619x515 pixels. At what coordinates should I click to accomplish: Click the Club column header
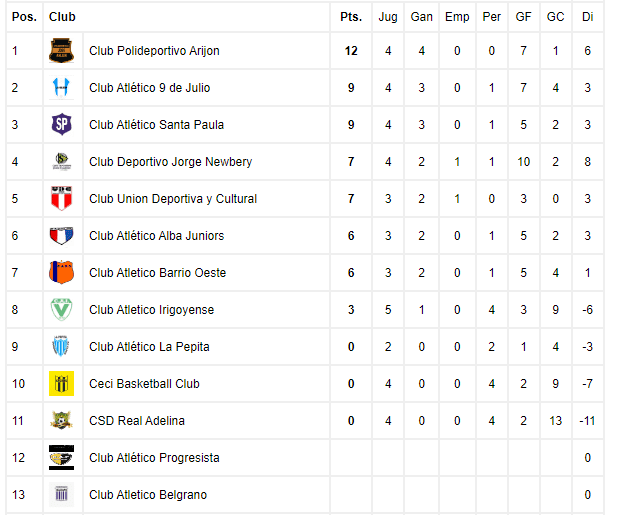click(x=62, y=17)
